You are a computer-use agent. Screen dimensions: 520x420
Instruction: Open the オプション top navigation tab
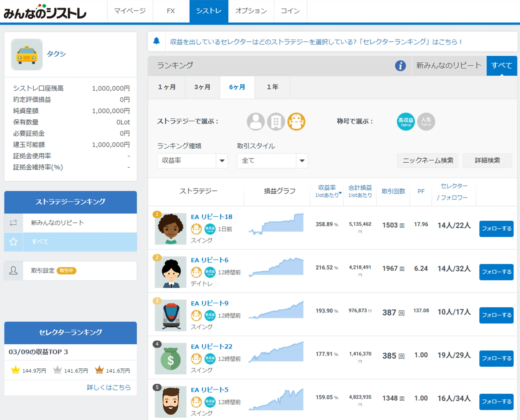coord(251,11)
